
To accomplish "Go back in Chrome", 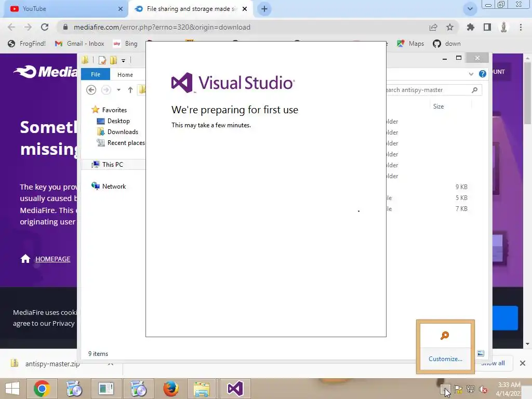I will click(x=11, y=27).
